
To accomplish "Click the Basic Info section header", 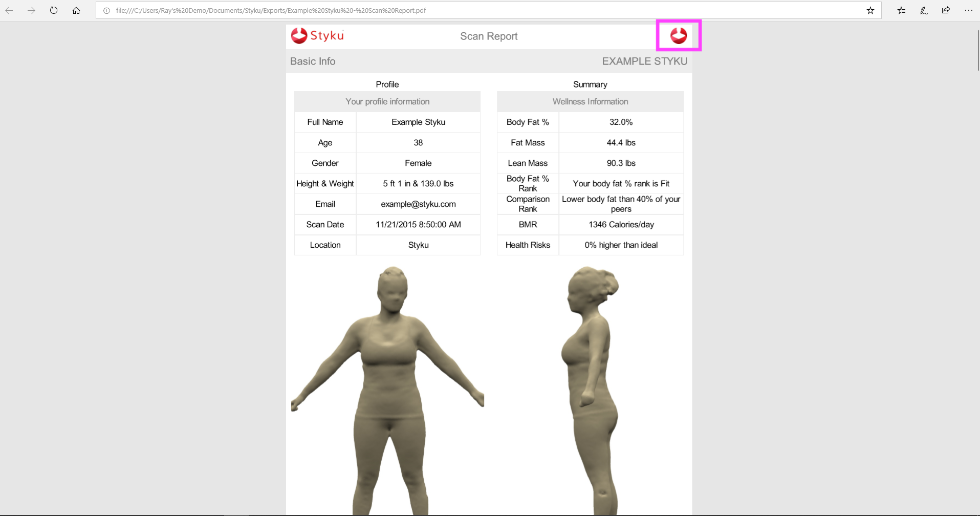I will click(x=313, y=61).
